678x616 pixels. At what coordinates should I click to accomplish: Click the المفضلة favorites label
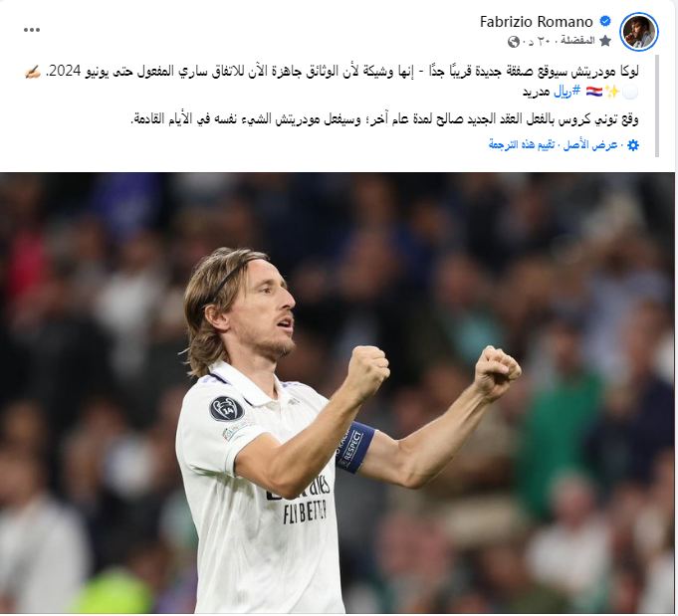click(x=577, y=40)
